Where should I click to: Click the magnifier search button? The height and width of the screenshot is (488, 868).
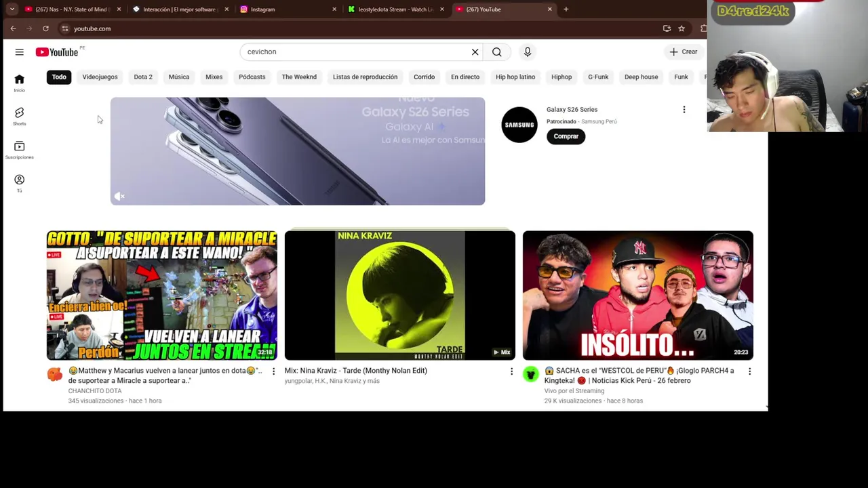(497, 52)
